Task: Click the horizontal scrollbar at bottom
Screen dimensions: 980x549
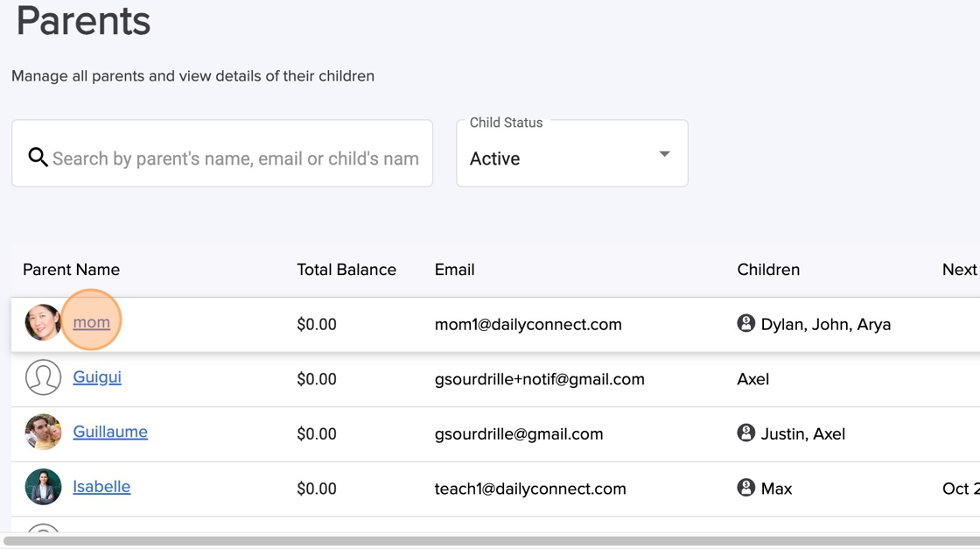Action: (490, 541)
